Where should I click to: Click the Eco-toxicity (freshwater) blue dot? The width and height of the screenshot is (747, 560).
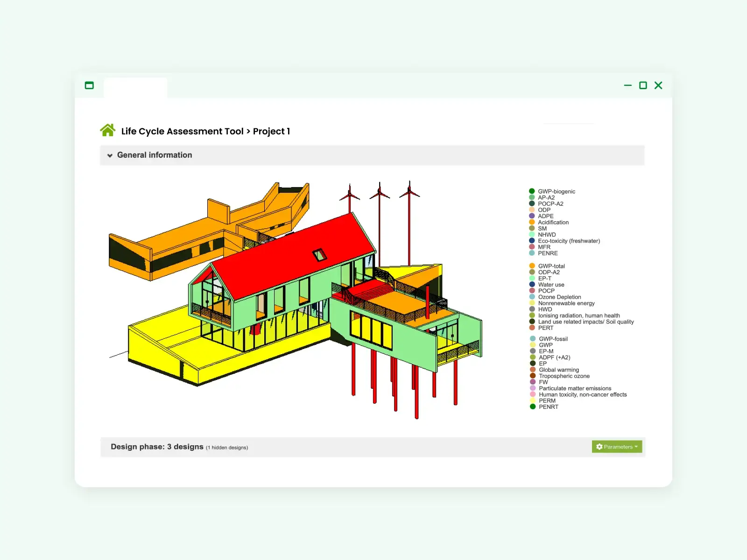pyautogui.click(x=532, y=241)
